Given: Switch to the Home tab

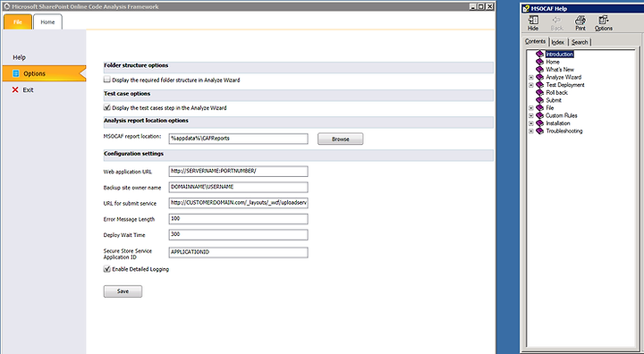Looking at the screenshot, I should [47, 22].
